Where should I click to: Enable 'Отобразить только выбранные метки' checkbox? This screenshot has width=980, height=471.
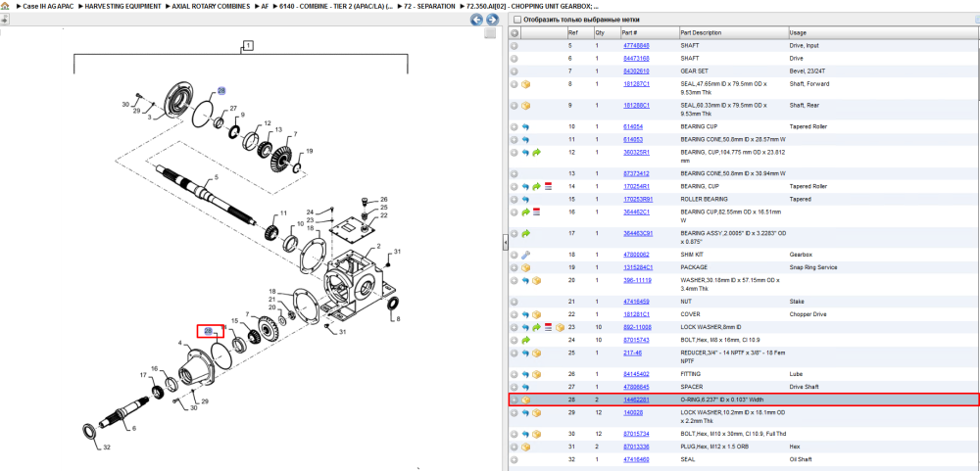[516, 20]
